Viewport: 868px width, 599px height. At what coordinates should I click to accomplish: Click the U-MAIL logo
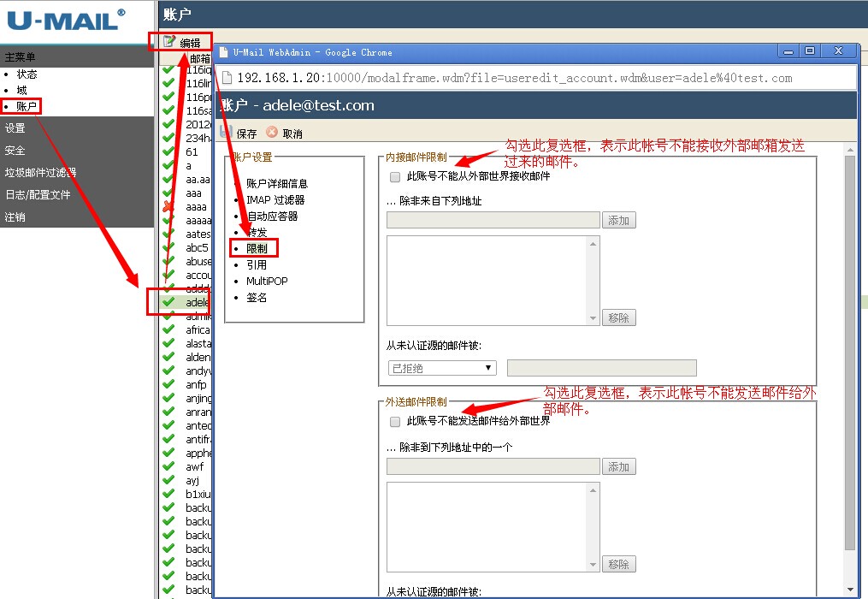click(x=67, y=21)
